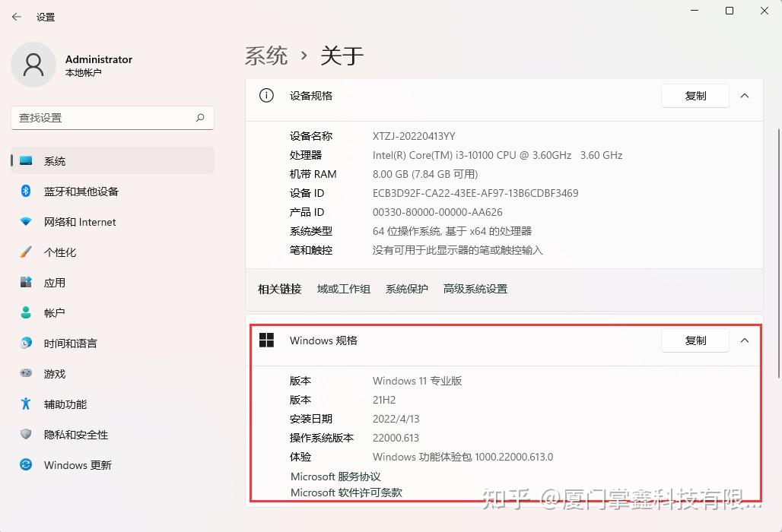Click the Windows 更新 sync icon

26,465
